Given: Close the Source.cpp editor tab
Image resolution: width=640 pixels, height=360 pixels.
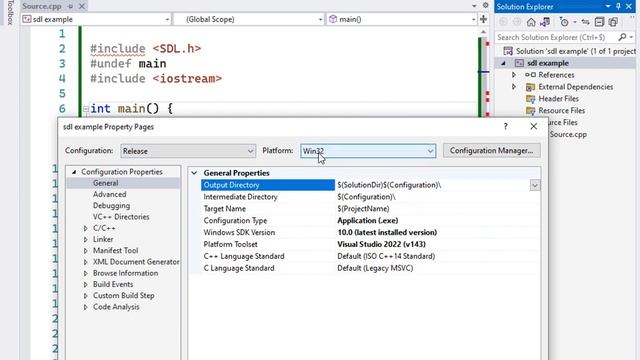Looking at the screenshot, I should click(x=82, y=6).
